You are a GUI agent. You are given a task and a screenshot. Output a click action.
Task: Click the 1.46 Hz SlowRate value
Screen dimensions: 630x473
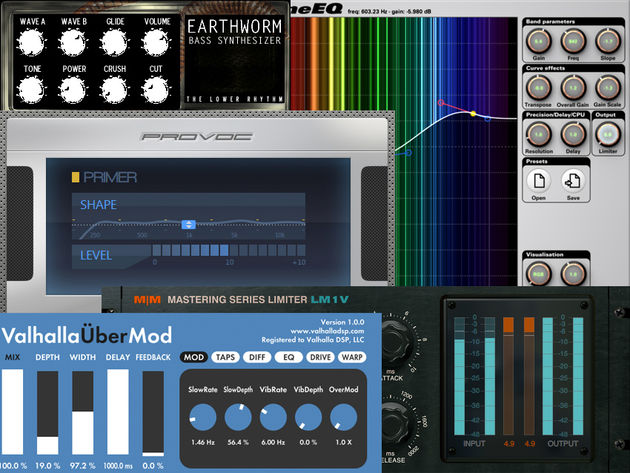203,442
